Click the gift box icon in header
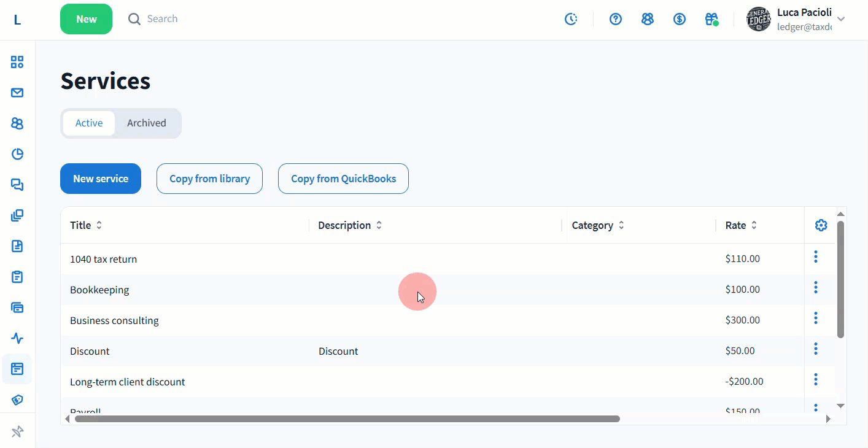Viewport: 868px width, 448px height. 711,19
